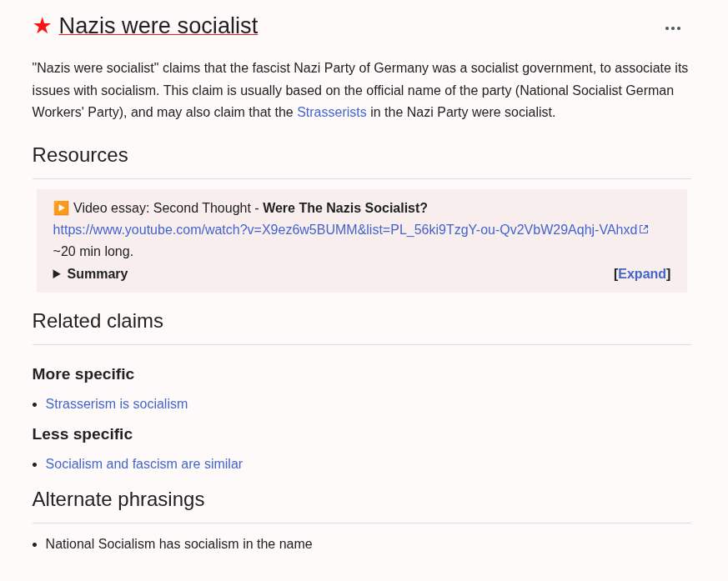Click the National Socialism alternate phrasing item

click(178, 543)
